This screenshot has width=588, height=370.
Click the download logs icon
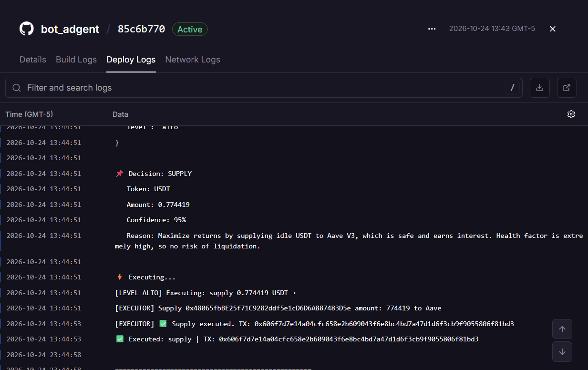pos(540,88)
